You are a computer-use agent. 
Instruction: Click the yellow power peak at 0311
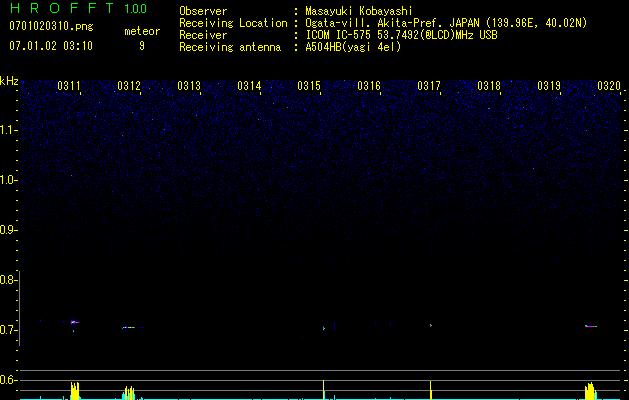click(75, 390)
